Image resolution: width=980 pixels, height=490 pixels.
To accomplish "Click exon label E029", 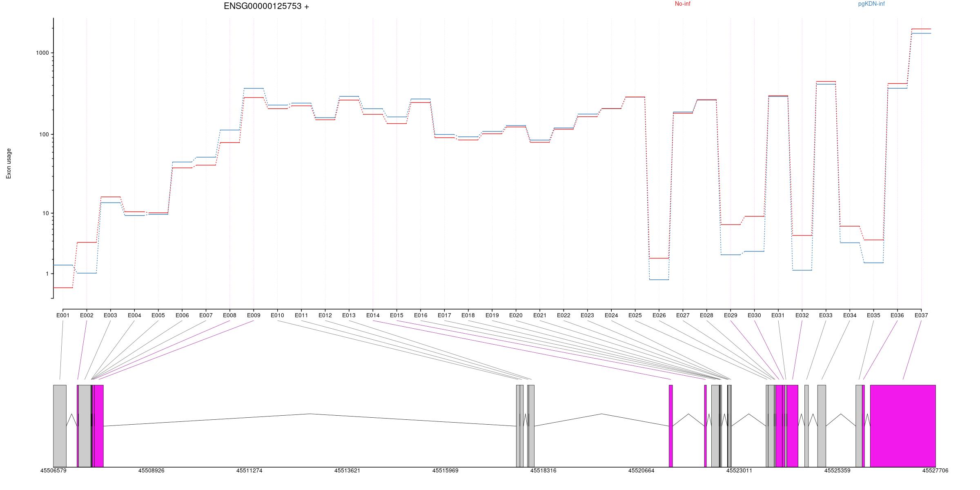I will pyautogui.click(x=731, y=315).
